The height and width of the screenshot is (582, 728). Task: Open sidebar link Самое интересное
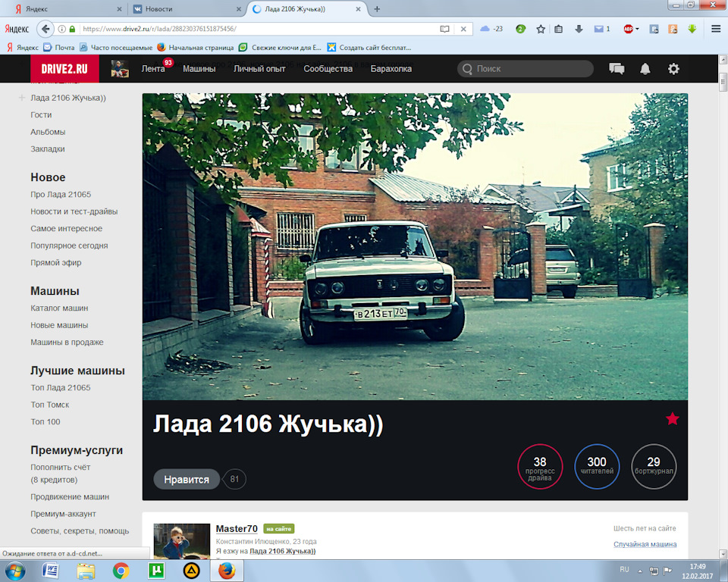click(x=67, y=228)
